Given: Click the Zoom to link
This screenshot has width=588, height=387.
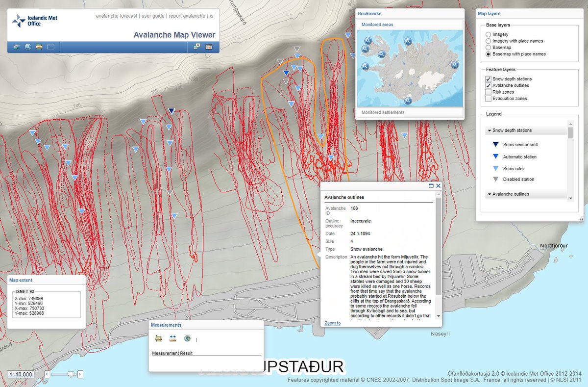Looking at the screenshot, I should coord(331,323).
